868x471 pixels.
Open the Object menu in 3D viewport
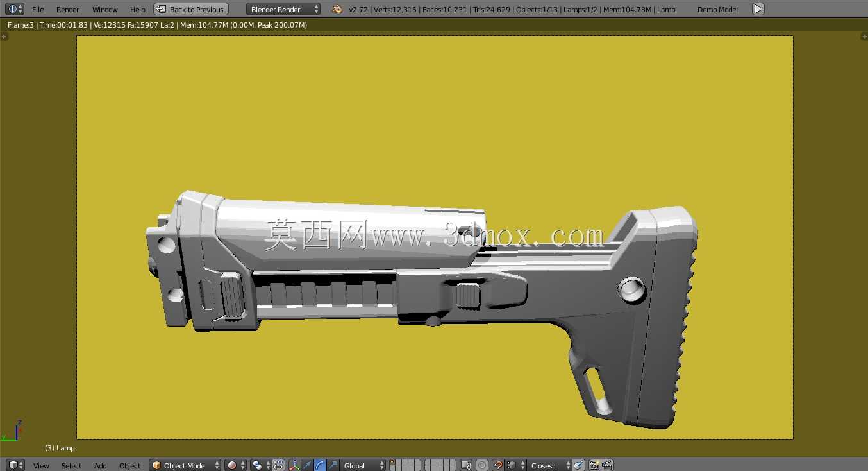(129, 466)
